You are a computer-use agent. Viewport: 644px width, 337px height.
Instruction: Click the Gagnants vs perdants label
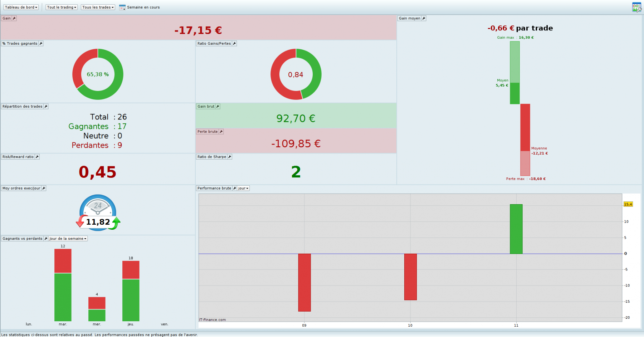23,239
